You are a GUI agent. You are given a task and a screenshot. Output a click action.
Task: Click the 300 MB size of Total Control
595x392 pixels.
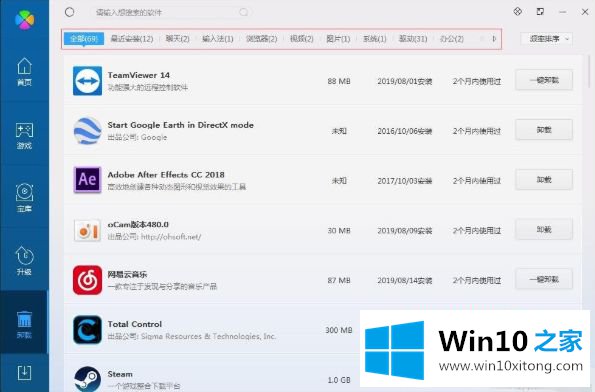point(339,330)
